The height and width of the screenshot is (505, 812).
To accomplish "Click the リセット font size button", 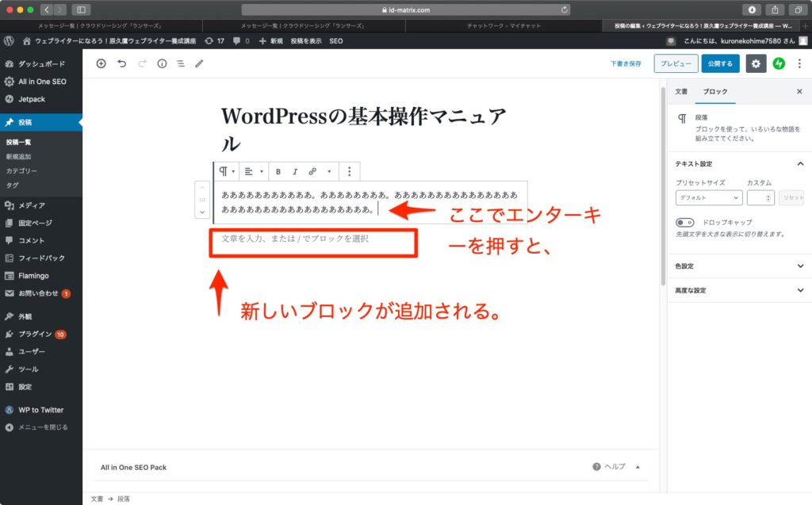I will click(x=792, y=198).
